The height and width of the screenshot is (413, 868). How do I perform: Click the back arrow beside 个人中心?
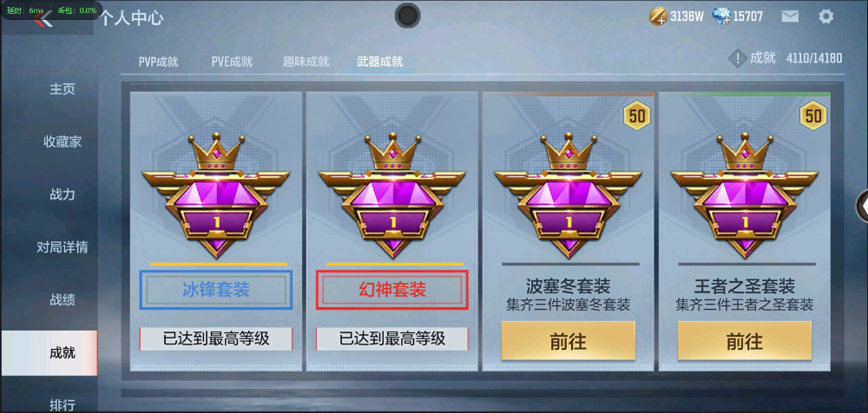[43, 19]
